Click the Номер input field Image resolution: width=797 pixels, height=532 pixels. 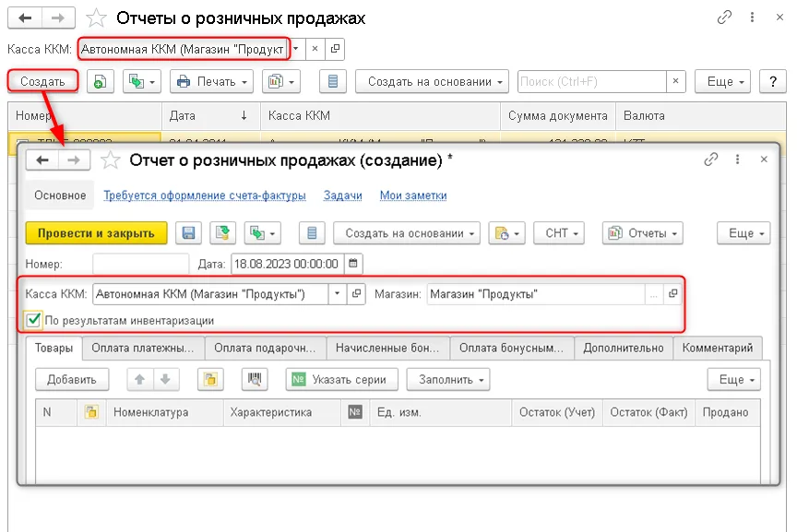pyautogui.click(x=141, y=264)
